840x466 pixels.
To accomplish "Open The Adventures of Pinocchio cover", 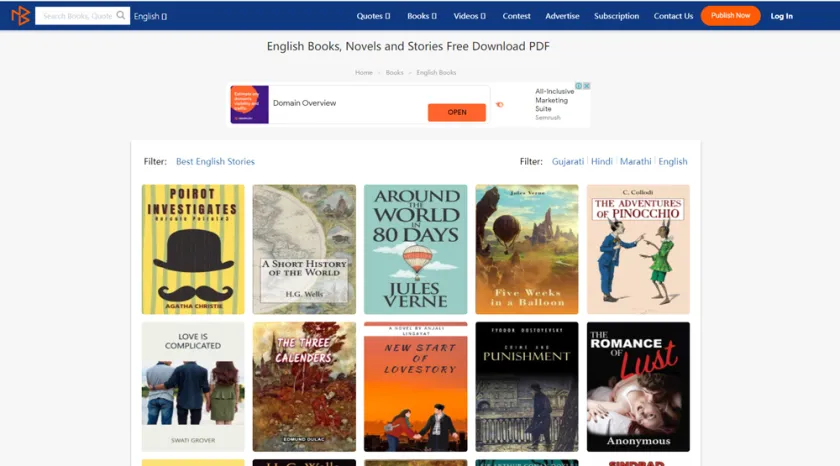I will (x=638, y=249).
